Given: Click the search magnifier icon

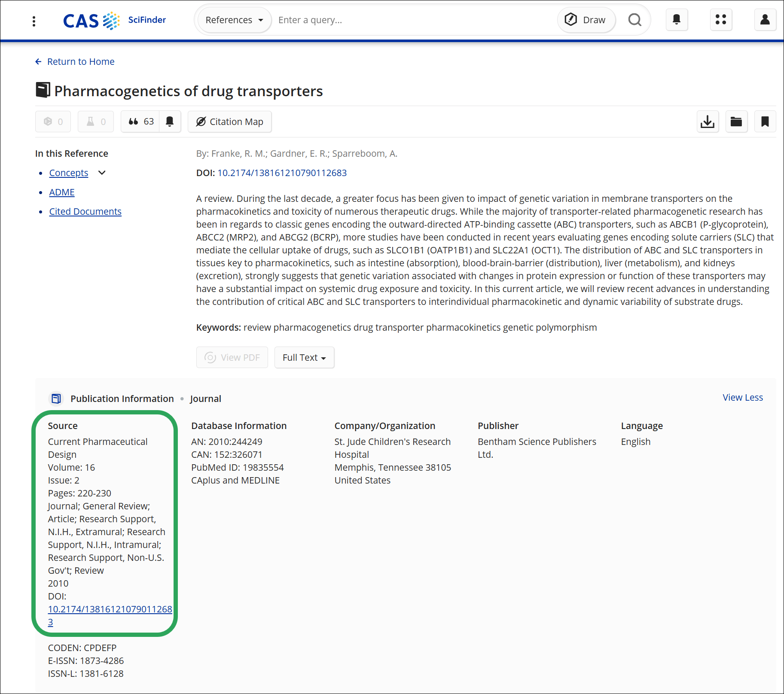Looking at the screenshot, I should pyautogui.click(x=635, y=20).
